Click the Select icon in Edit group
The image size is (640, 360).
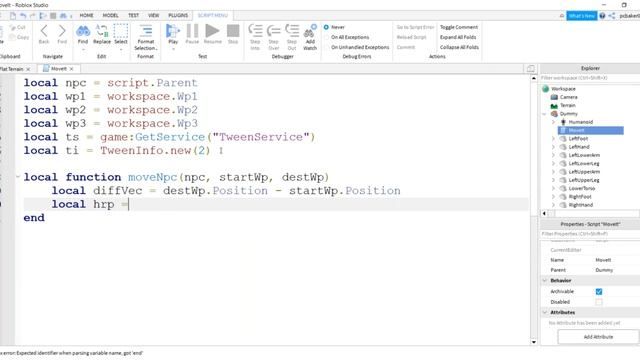[121, 31]
